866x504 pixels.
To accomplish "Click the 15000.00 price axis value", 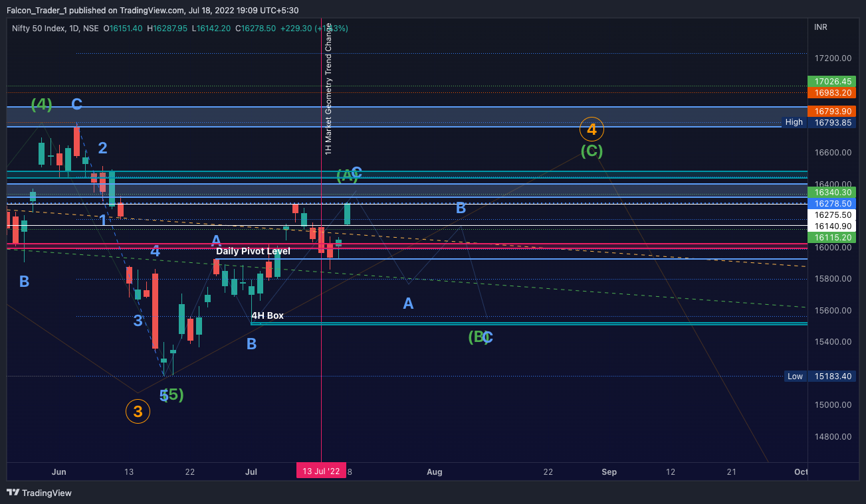I will coord(833,405).
